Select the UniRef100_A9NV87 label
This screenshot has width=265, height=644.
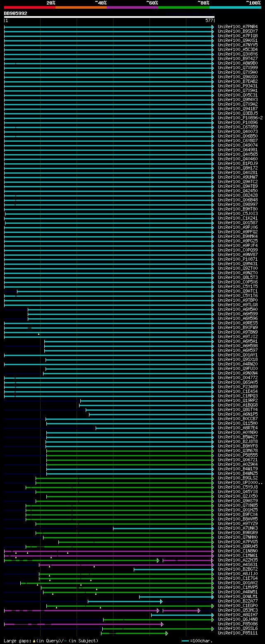click(x=238, y=255)
